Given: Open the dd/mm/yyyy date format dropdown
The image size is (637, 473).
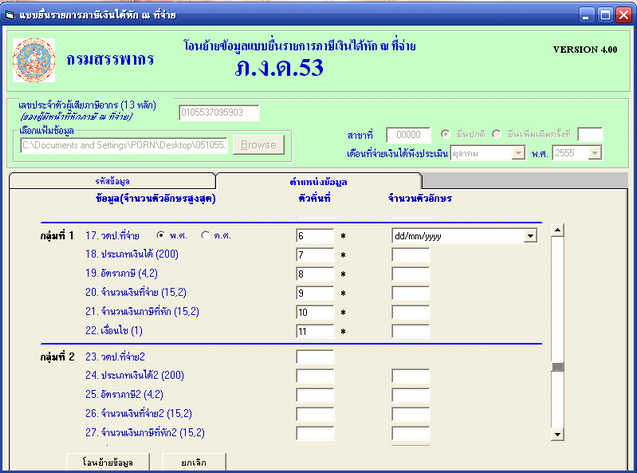Looking at the screenshot, I should coord(530,236).
